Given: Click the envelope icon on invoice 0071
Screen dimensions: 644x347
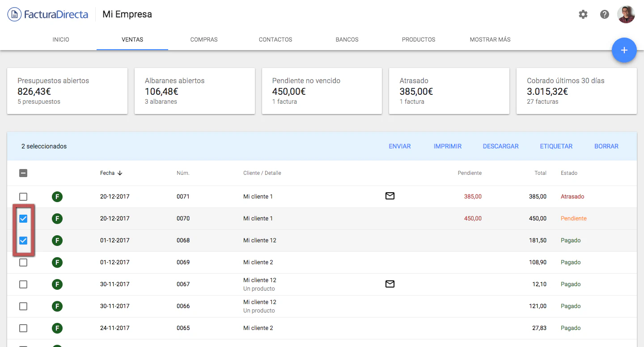Looking at the screenshot, I should (390, 196).
